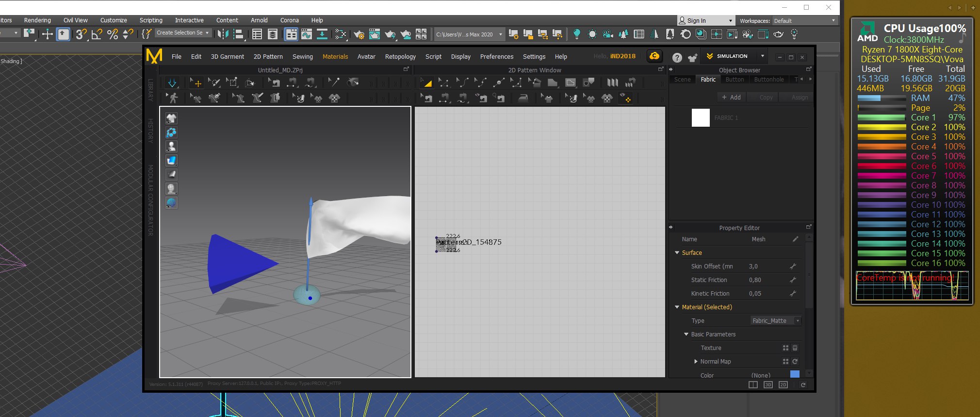Click the Simulate down-arrow icon in Marvelous Designer
The height and width of the screenshot is (417, 980).
172,83
